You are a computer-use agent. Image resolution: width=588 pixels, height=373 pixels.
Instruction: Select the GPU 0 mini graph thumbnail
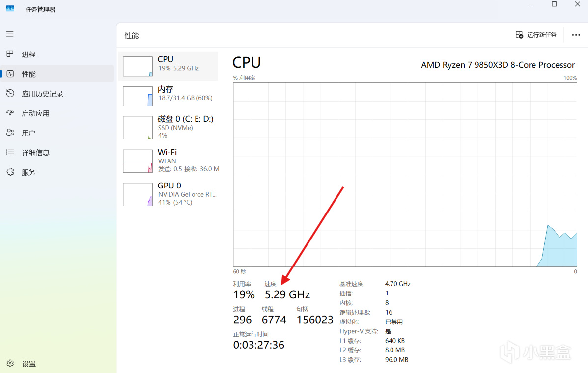(138, 194)
